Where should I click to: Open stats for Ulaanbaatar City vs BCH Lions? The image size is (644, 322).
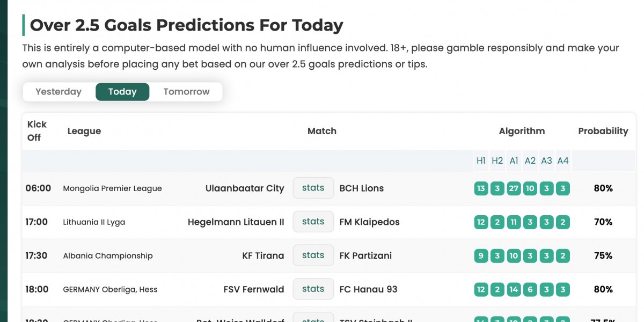(x=313, y=188)
